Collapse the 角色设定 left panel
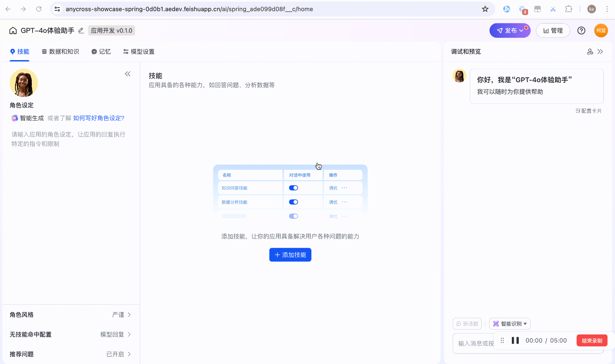This screenshot has width=615, height=364. (127, 74)
